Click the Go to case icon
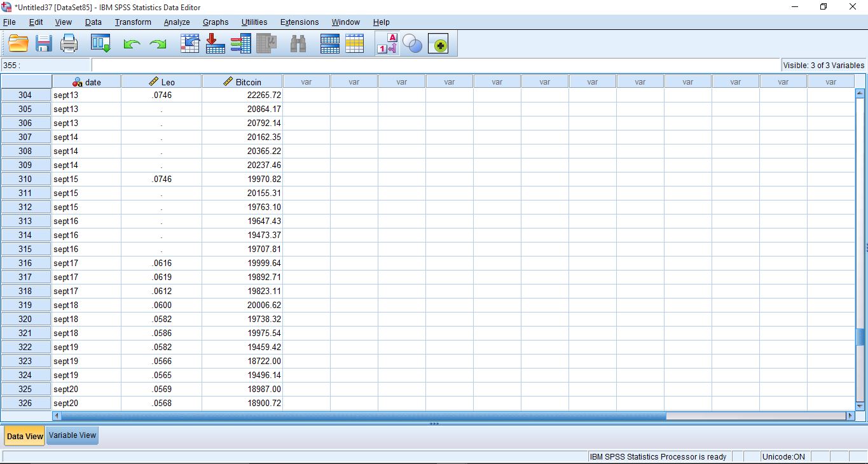Image resolution: width=868 pixels, height=464 pixels. [x=190, y=43]
